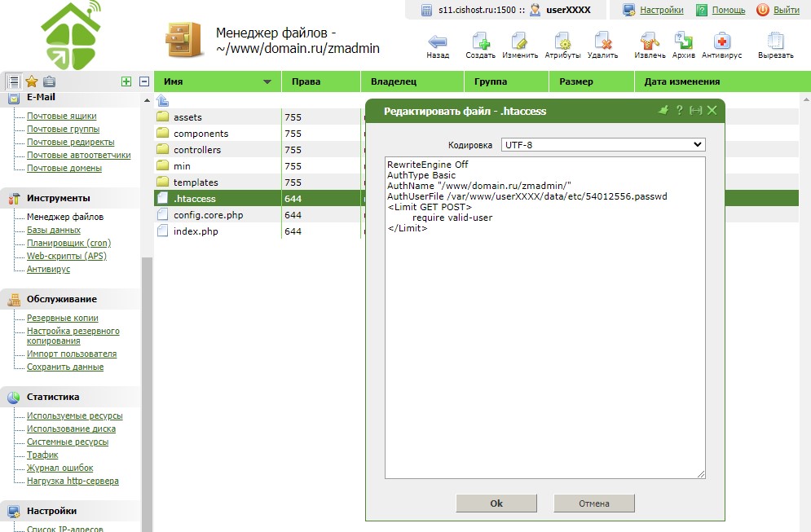Go up one folder with the up-arrow icon

162,101
